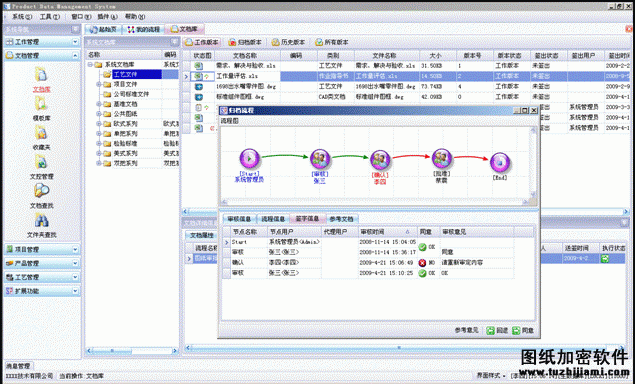Click the 系统文档库 root folder icon
635x384 pixels.
(98, 65)
